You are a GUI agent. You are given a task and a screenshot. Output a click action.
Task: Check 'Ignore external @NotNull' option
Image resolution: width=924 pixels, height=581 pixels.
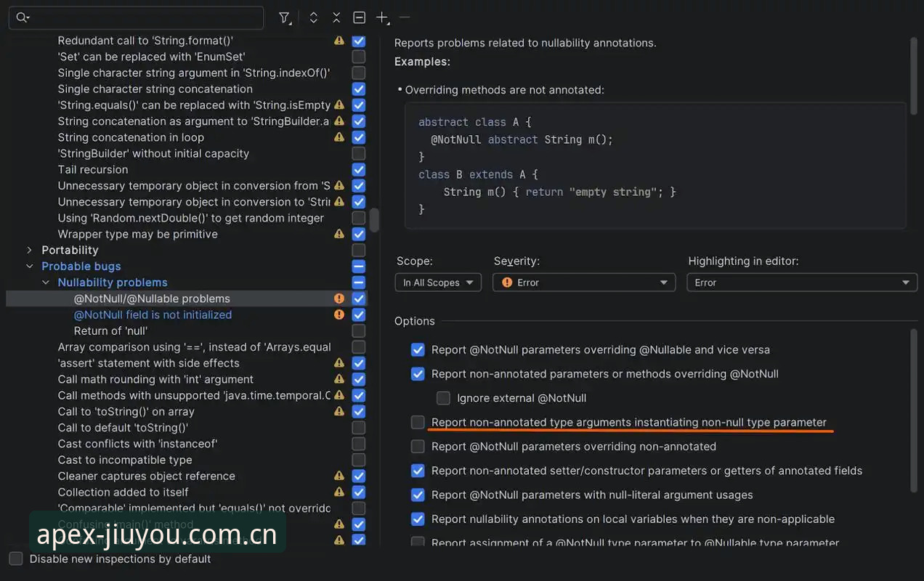tap(443, 398)
